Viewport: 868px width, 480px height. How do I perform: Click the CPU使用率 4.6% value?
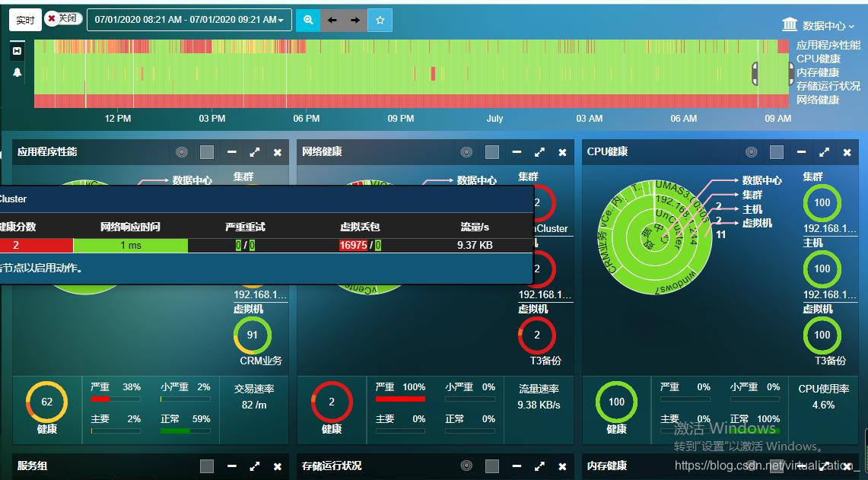tap(823, 405)
